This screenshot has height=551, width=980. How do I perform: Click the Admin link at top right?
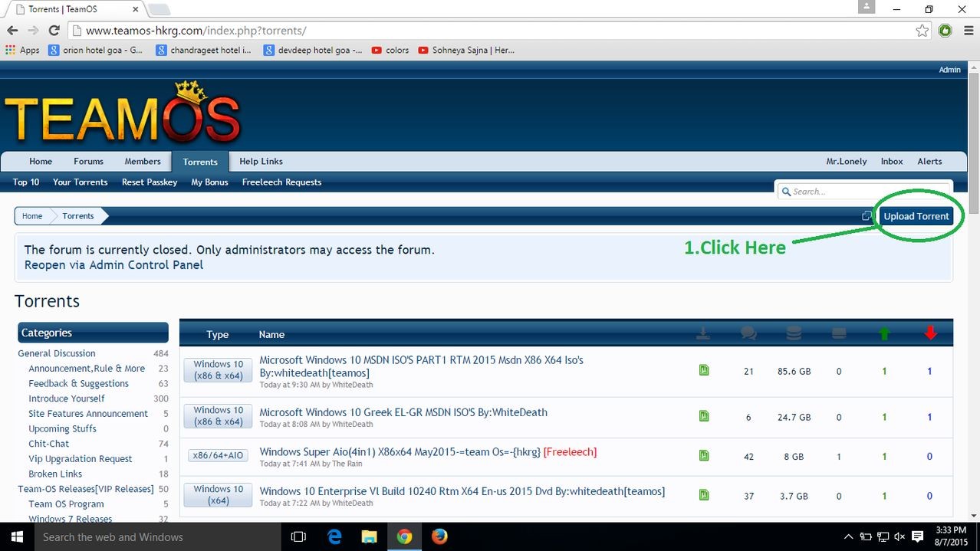click(x=949, y=70)
